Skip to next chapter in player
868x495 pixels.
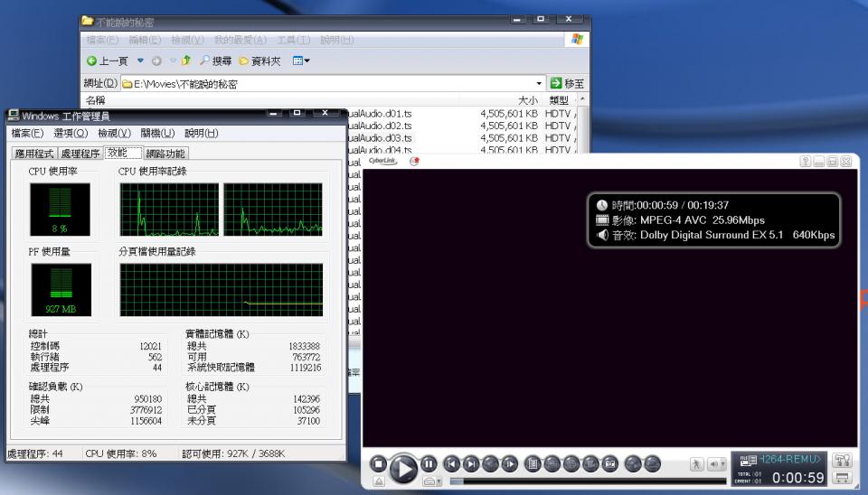pyautogui.click(x=471, y=464)
